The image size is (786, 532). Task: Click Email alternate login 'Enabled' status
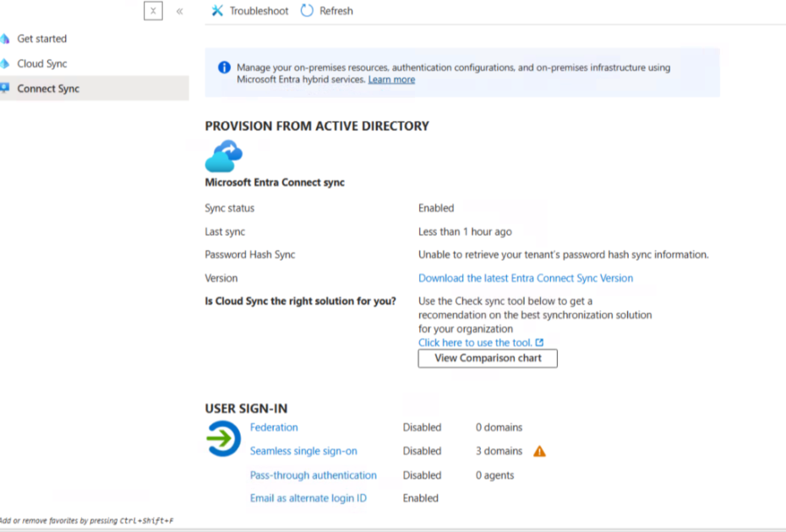(x=421, y=498)
